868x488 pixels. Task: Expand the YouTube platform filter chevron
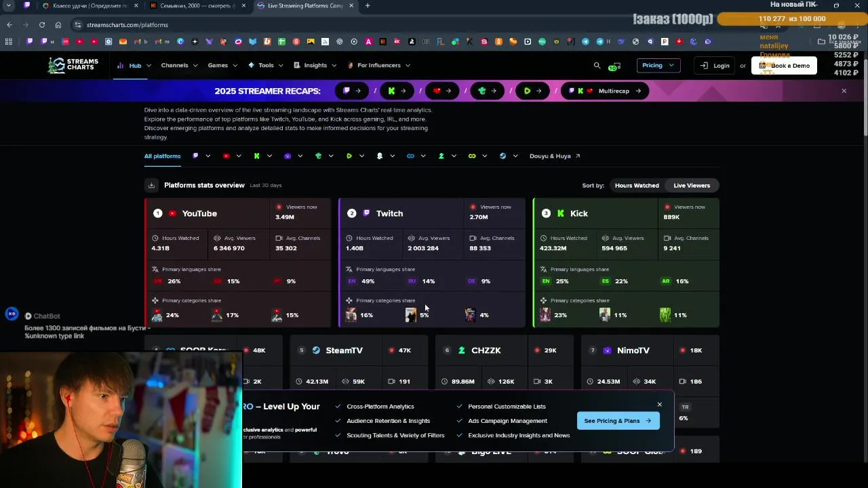(x=239, y=156)
